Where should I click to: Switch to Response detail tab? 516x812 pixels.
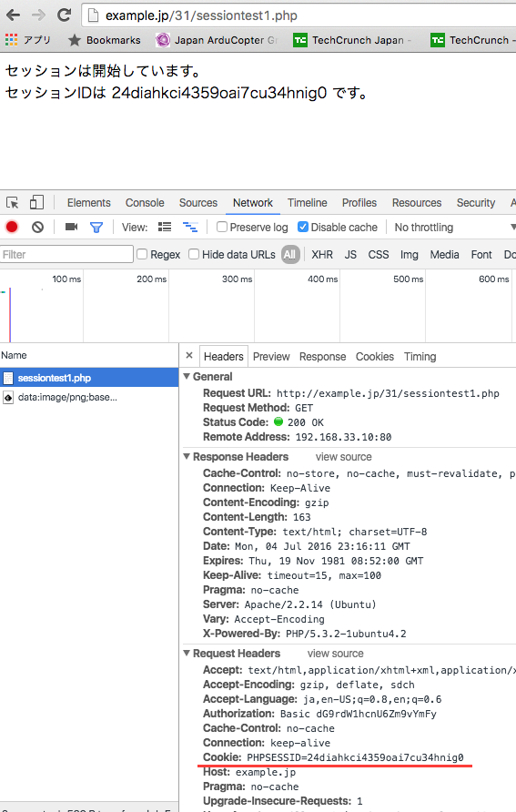[x=322, y=356]
